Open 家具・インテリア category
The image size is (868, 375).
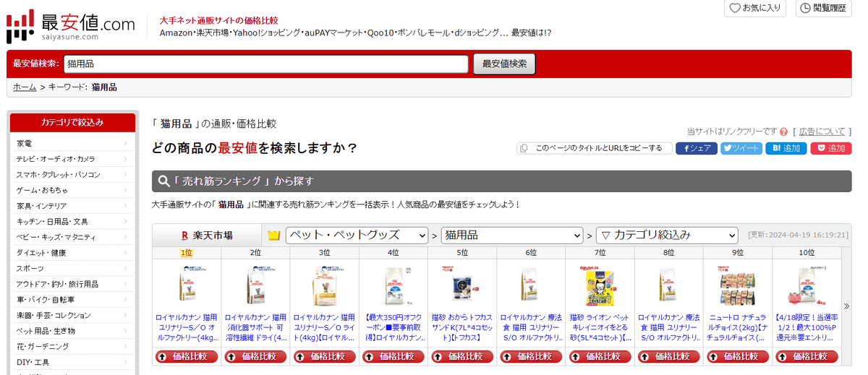tap(73, 206)
